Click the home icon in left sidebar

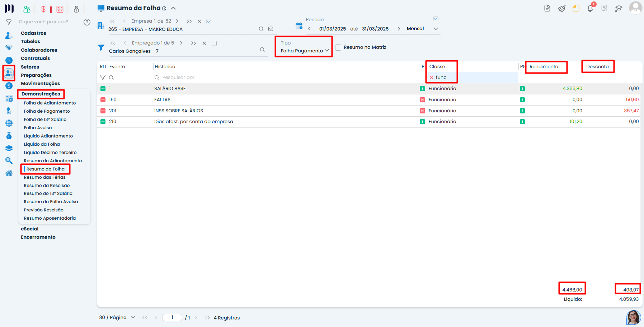[9, 173]
